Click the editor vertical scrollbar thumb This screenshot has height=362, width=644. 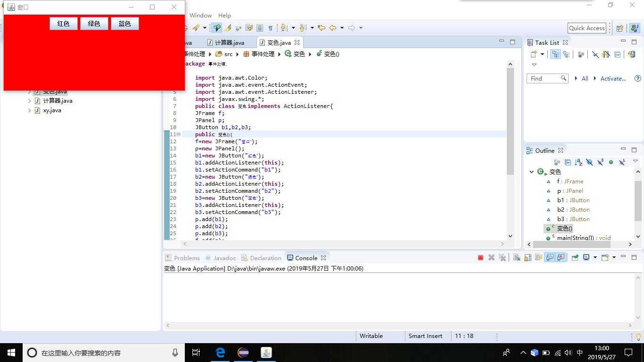510,121
